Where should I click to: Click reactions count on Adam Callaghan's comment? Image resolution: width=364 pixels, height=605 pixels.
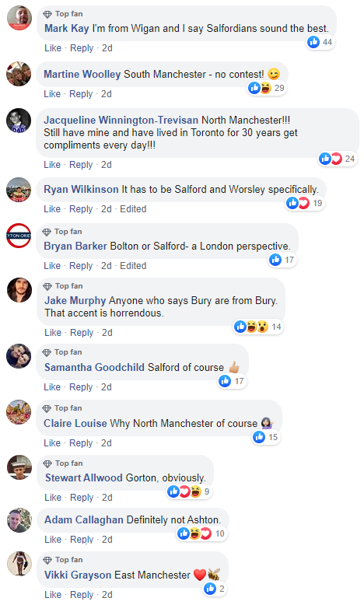[x=220, y=533]
